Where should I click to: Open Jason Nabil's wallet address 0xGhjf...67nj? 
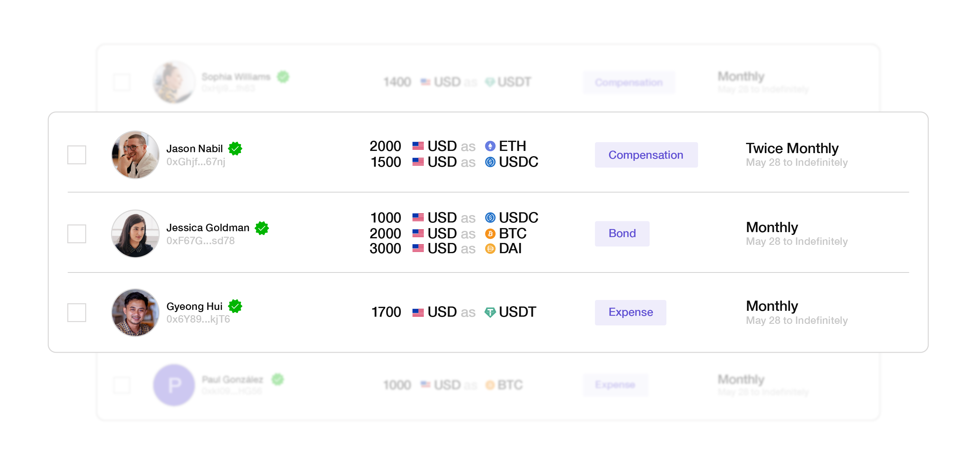click(x=196, y=162)
